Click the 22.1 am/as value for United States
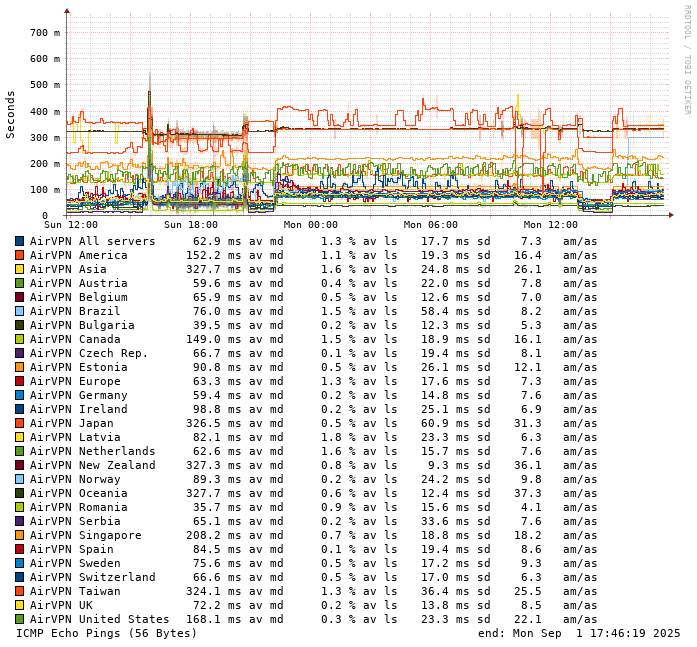 point(528,619)
